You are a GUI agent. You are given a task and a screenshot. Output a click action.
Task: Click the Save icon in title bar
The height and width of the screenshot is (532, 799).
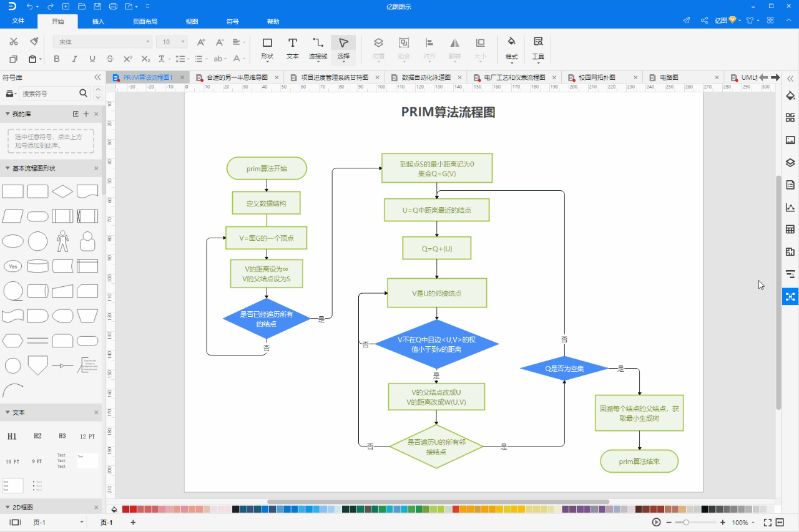click(97, 6)
